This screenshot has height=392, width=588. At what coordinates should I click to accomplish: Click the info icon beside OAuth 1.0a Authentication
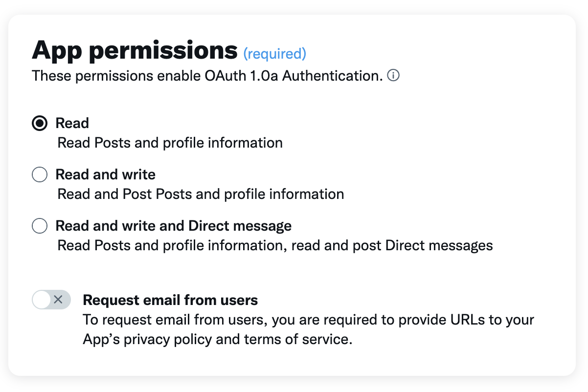(x=393, y=76)
